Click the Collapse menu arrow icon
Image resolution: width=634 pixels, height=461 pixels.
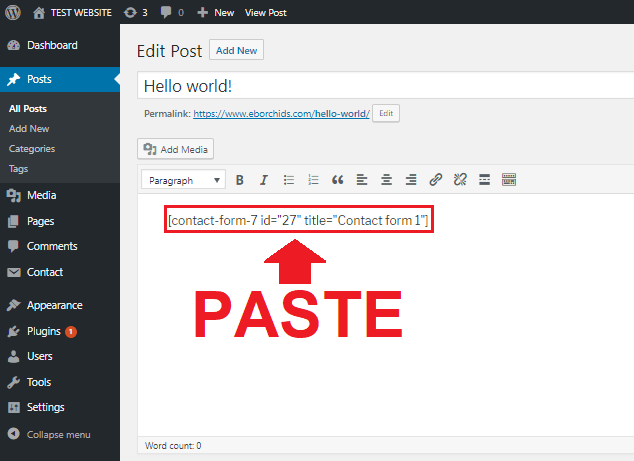13,434
